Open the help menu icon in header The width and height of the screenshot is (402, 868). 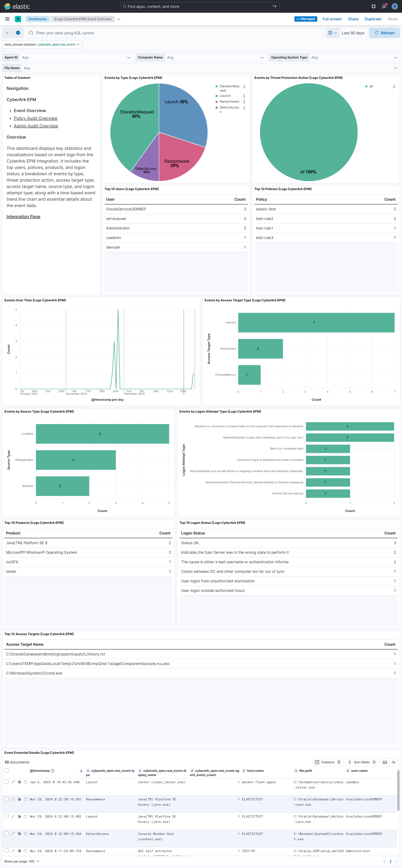[373, 6]
